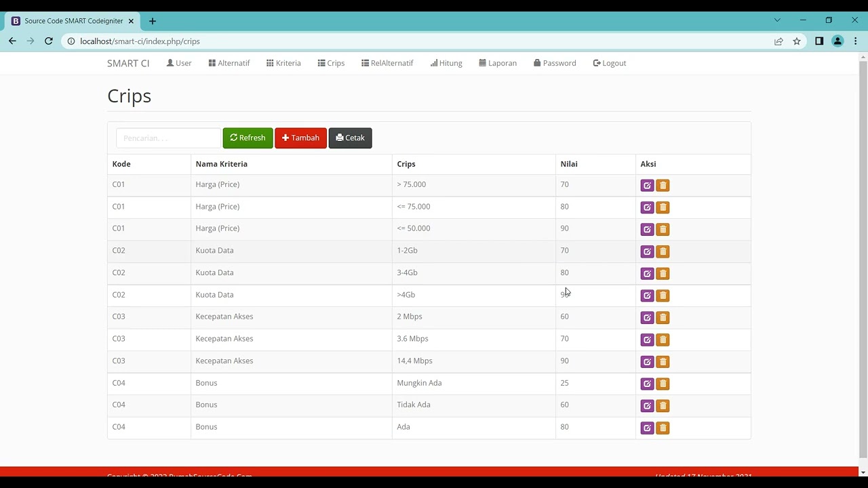
Task: Edit the 'Tidak Ada' Bonus row
Action: pos(647,405)
